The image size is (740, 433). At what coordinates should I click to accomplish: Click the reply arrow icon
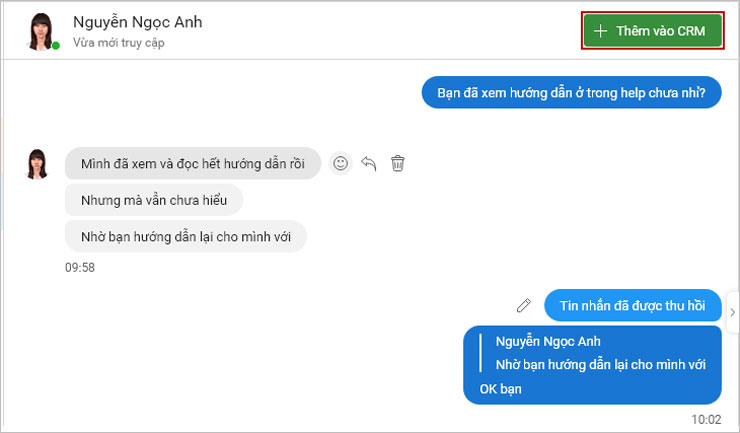pyautogui.click(x=369, y=163)
